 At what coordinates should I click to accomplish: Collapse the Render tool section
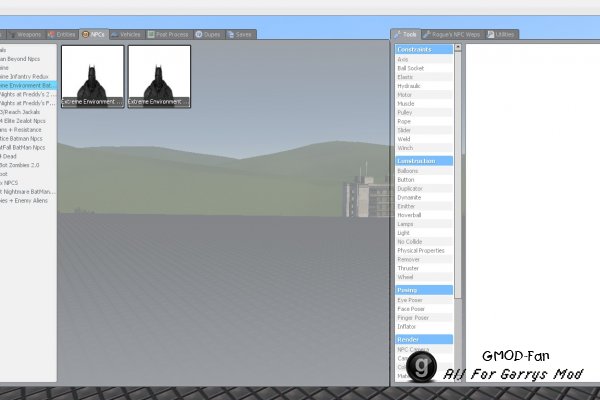pos(424,340)
